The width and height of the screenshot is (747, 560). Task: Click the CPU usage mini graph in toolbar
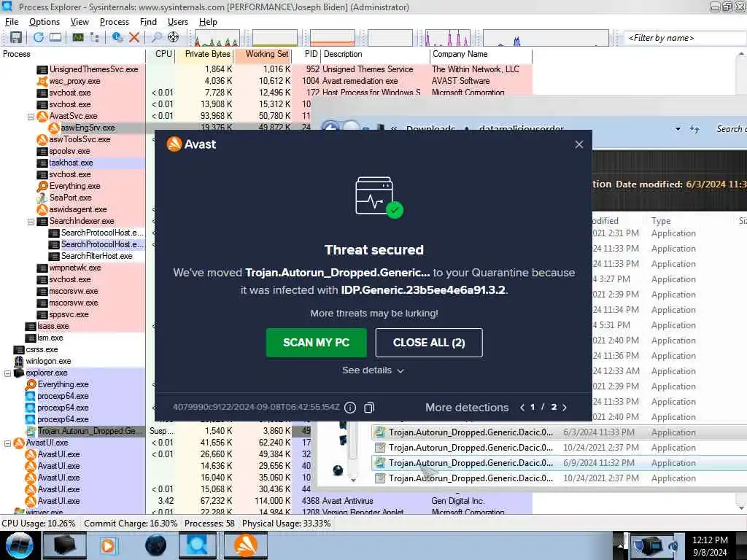click(x=217, y=38)
